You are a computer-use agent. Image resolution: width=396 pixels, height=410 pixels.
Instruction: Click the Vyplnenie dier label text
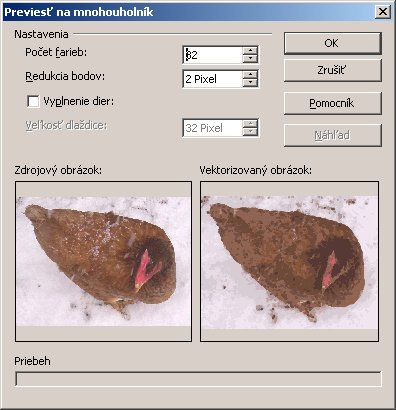79,101
